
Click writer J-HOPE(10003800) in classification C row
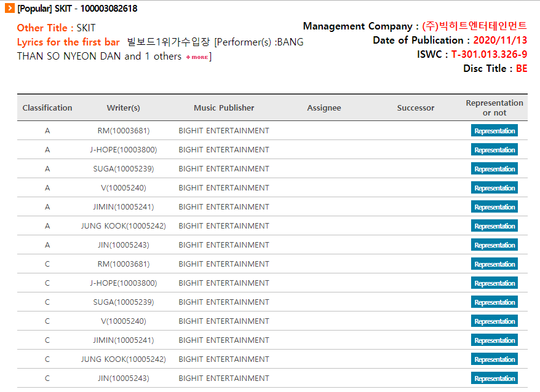pyautogui.click(x=123, y=283)
